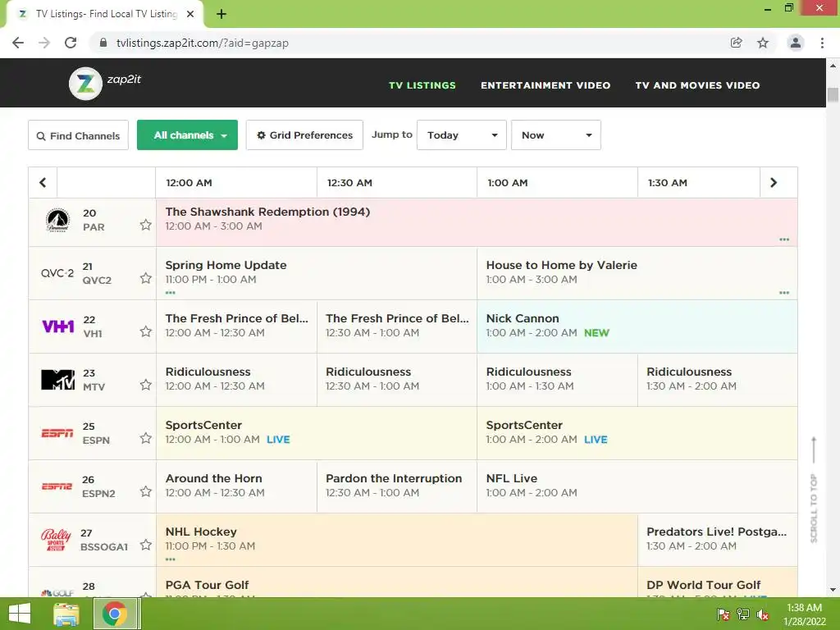Viewport: 840px width, 630px height.
Task: Favorite the VH1 channel star
Action: tap(146, 331)
